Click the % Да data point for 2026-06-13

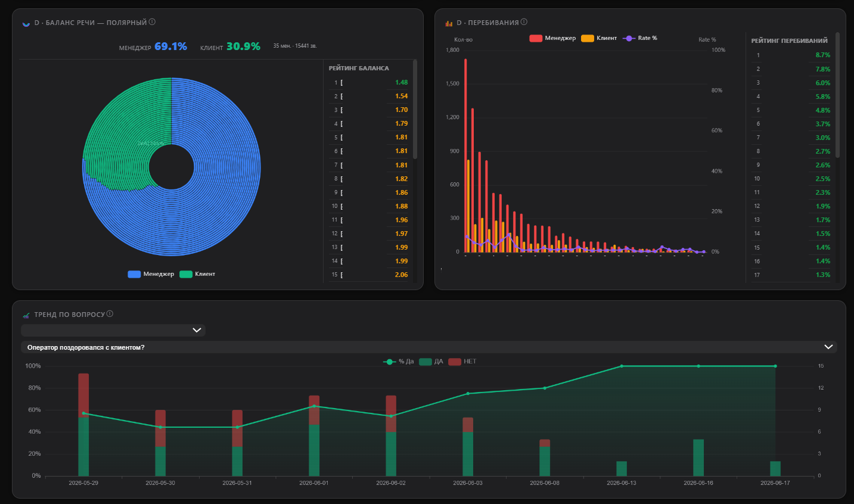622,366
